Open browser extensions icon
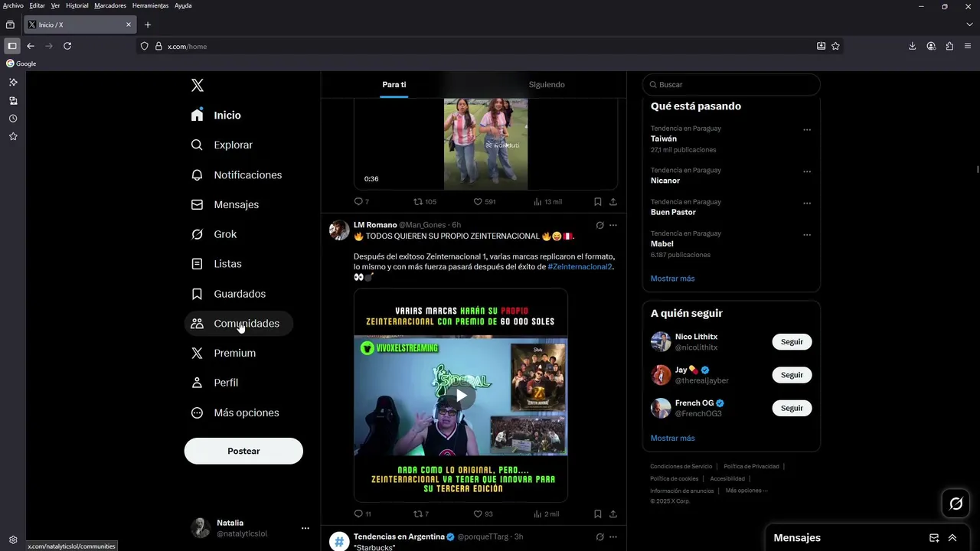This screenshot has width=980, height=551. pyautogui.click(x=949, y=46)
